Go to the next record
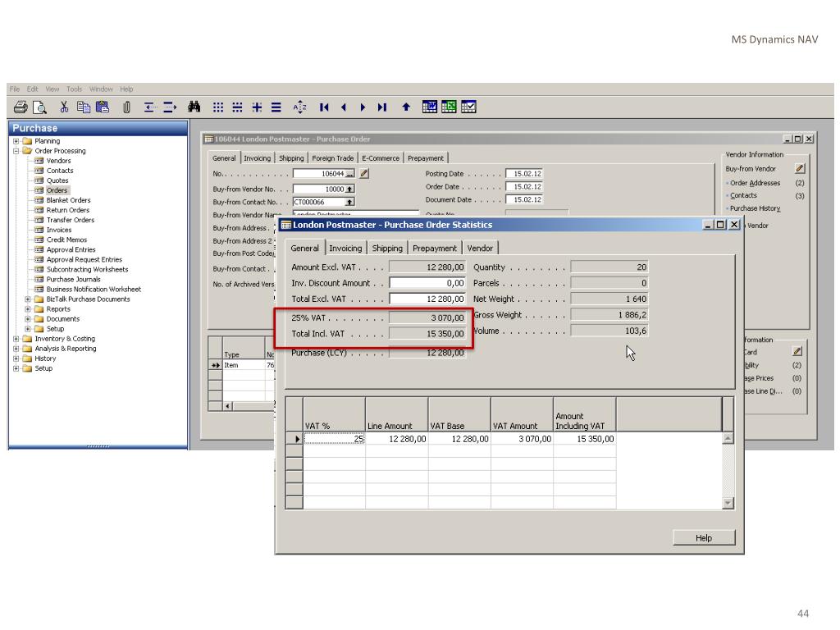This screenshot has height=630, width=840. pos(363,107)
